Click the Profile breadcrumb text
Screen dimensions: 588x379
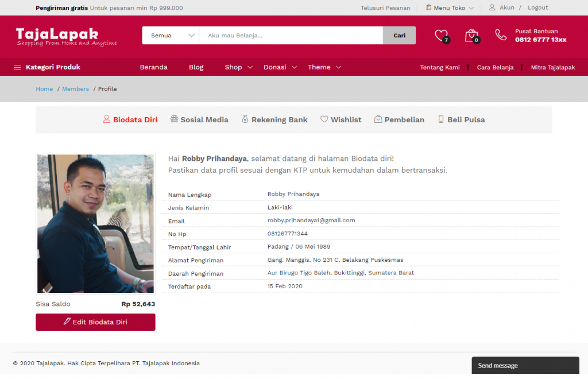point(107,89)
